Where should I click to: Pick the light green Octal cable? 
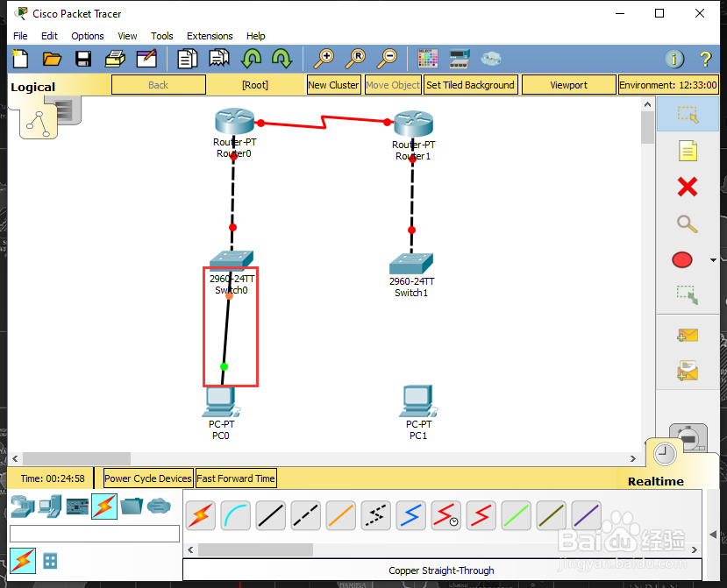516,515
